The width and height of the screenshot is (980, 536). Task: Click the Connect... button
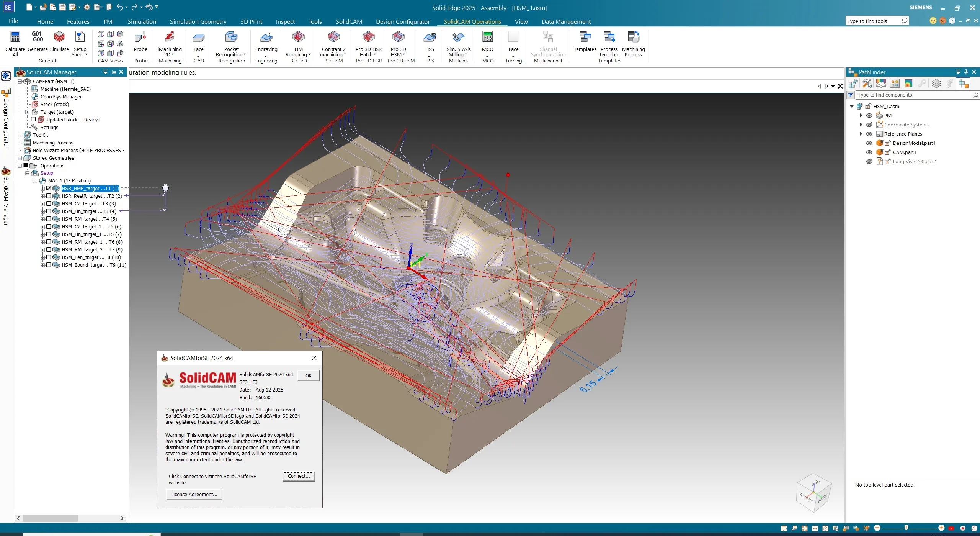point(299,476)
